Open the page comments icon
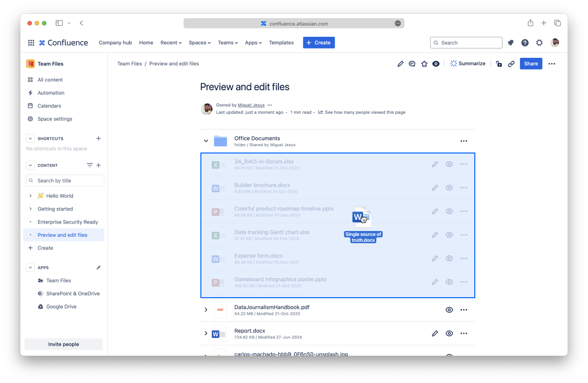This screenshot has height=383, width=588. click(412, 64)
